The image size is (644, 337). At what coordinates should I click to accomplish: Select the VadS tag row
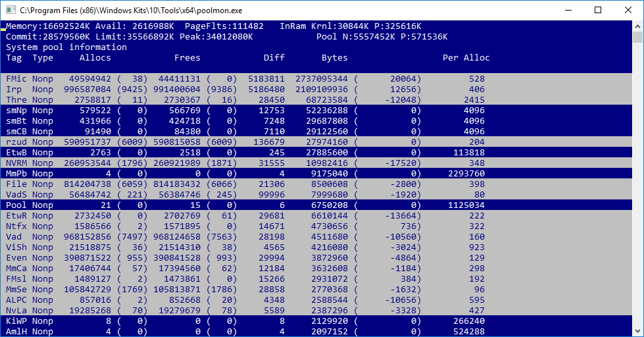click(316, 195)
